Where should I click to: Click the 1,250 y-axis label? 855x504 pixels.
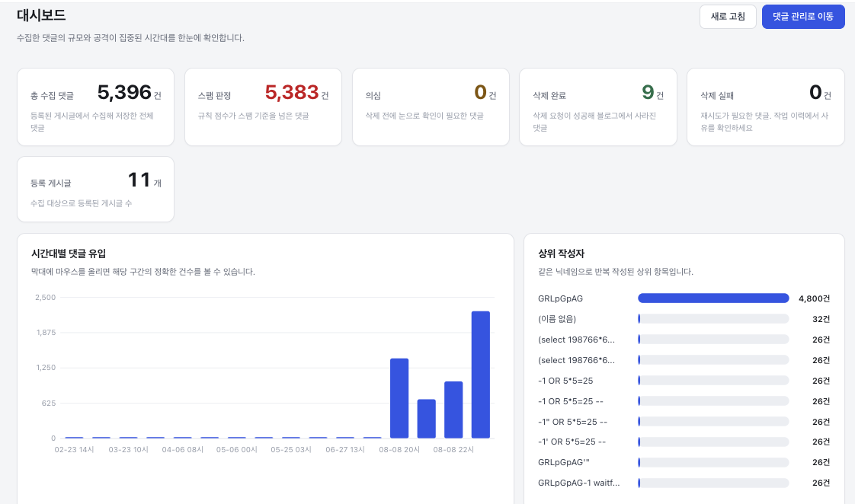tap(46, 368)
